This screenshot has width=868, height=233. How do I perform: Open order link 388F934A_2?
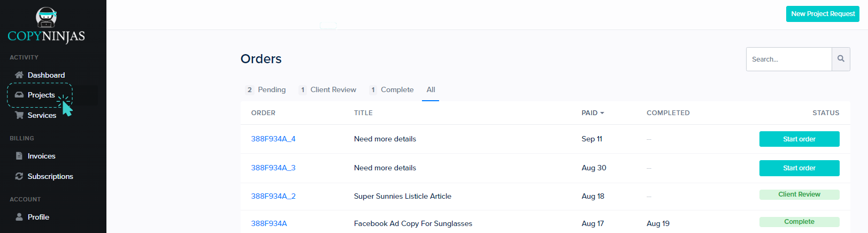click(x=273, y=196)
